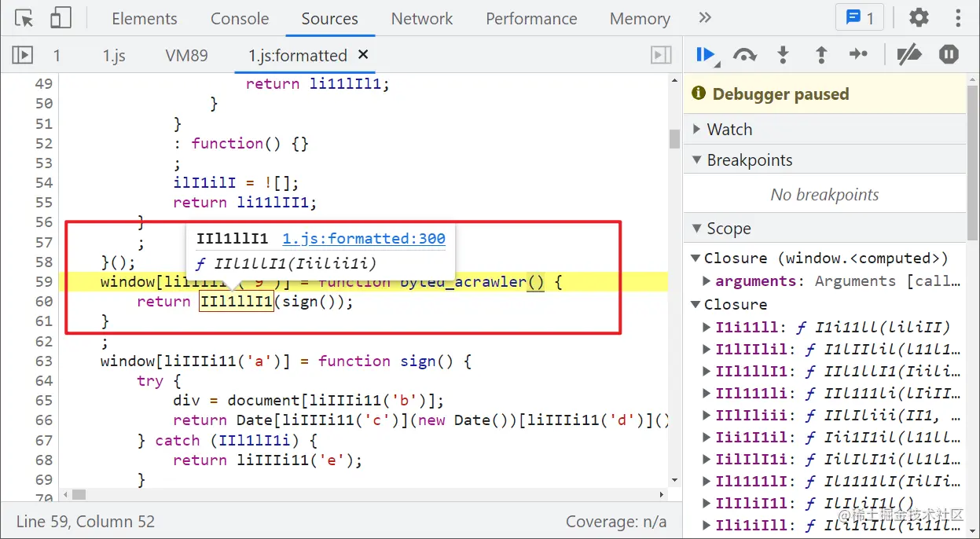This screenshot has width=980, height=539.
Task: Open the 1.js:formatted:300 link in tooltip
Action: click(x=364, y=239)
